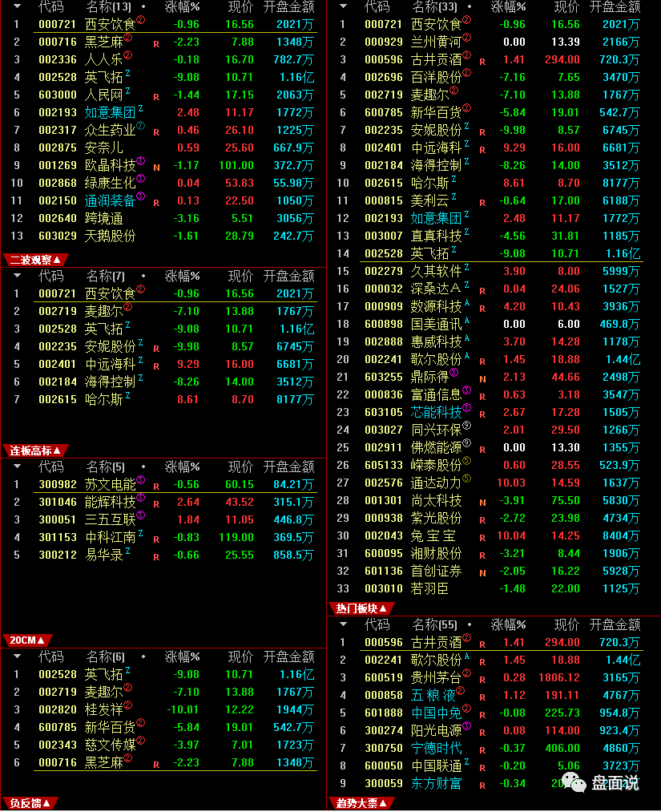The width and height of the screenshot is (661, 812).
Task: Open stock 601888 中国中免
Action: (x=490, y=713)
